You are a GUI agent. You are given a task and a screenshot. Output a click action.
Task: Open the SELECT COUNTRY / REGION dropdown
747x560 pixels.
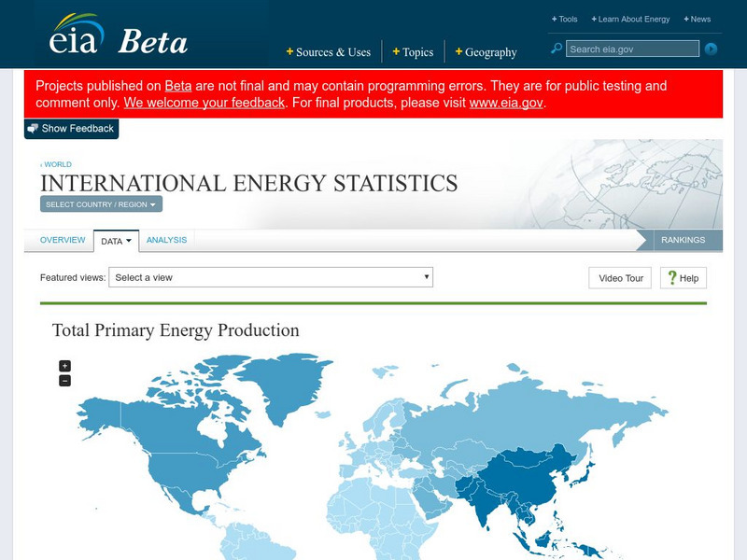(100, 203)
